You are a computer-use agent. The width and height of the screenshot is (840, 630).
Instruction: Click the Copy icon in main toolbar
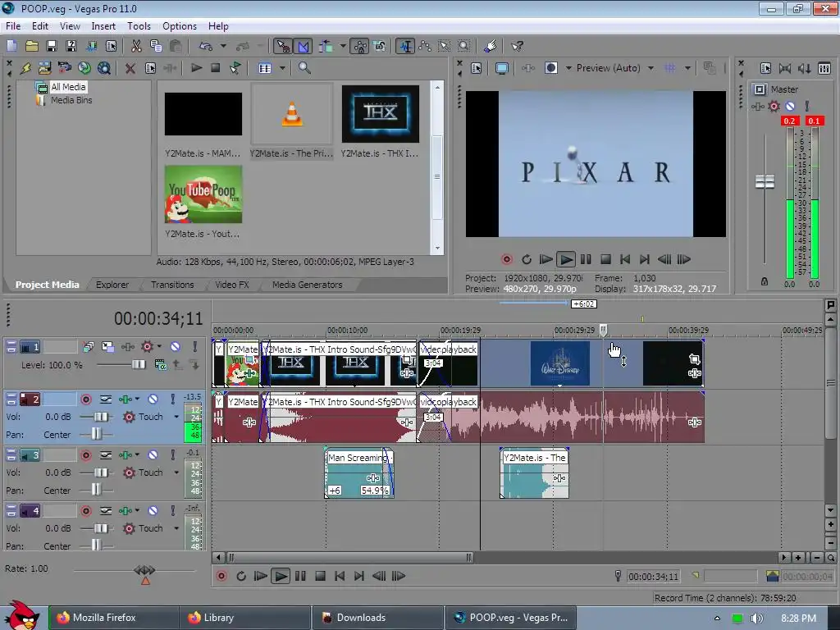156,46
